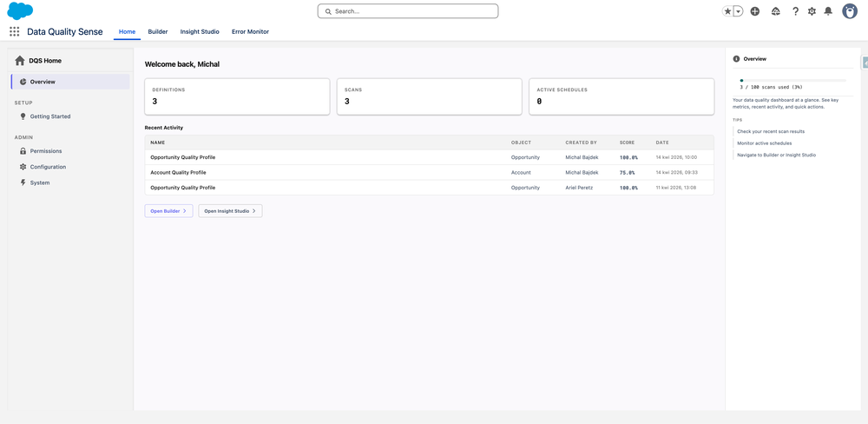Switch to the Builder tab
This screenshot has width=868, height=424.
[158, 31]
